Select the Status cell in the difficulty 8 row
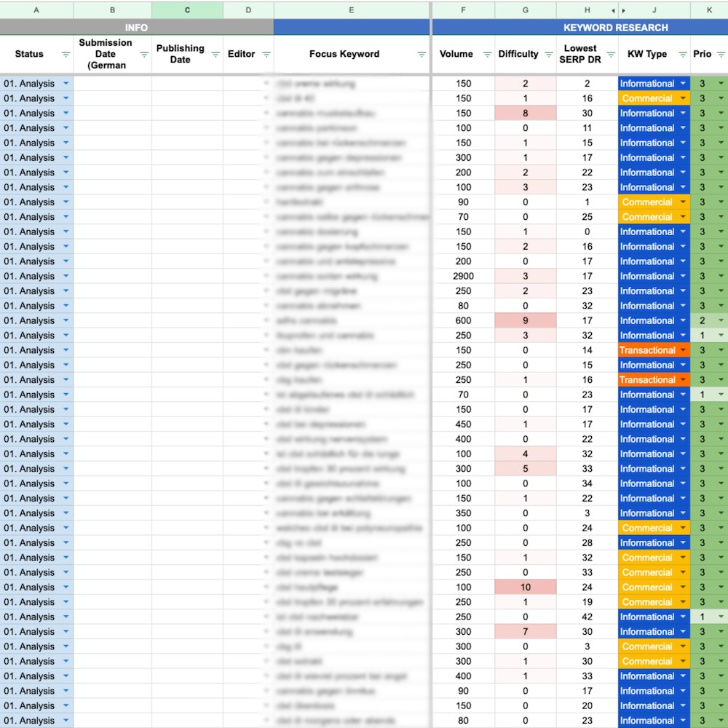728x728 pixels. point(36,114)
